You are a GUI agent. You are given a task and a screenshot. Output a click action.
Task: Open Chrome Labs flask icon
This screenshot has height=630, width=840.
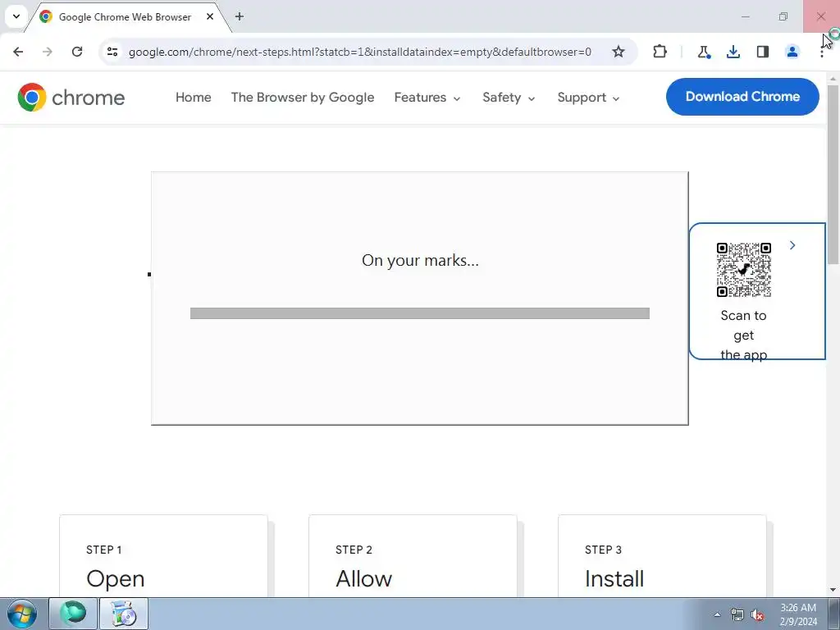(703, 52)
